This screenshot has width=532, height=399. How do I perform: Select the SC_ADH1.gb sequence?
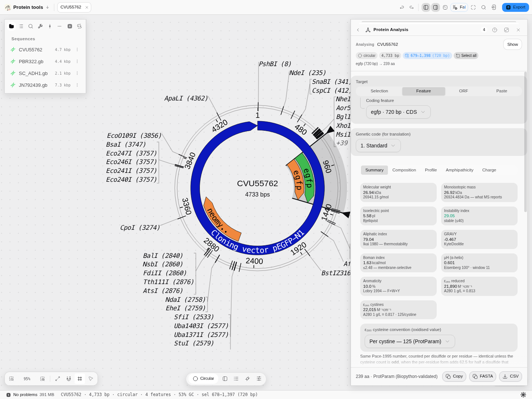pos(45,74)
